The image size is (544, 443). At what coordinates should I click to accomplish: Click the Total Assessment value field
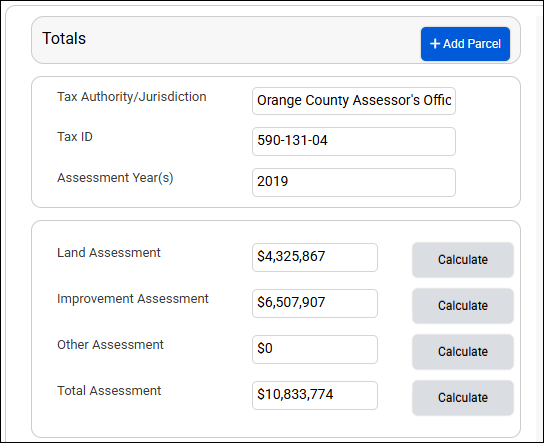click(315, 395)
